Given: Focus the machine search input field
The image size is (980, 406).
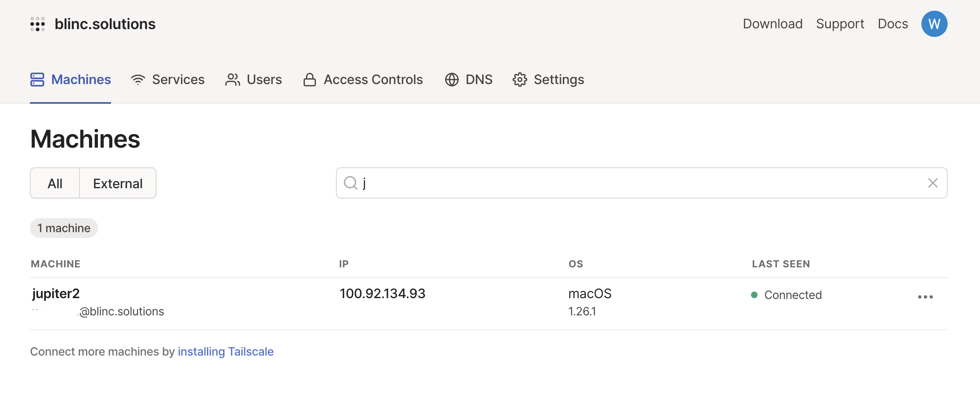Looking at the screenshot, I should (x=639, y=183).
